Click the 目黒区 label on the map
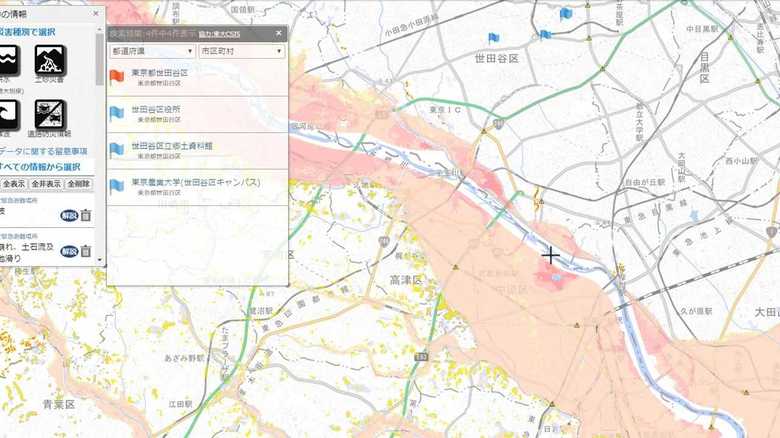The width and height of the screenshot is (780, 438). click(x=704, y=68)
